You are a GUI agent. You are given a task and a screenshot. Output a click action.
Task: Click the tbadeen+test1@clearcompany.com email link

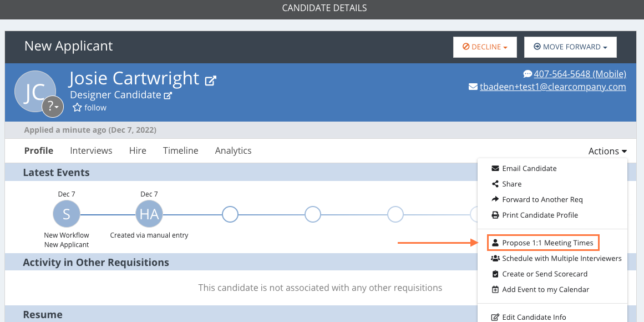[x=553, y=87]
